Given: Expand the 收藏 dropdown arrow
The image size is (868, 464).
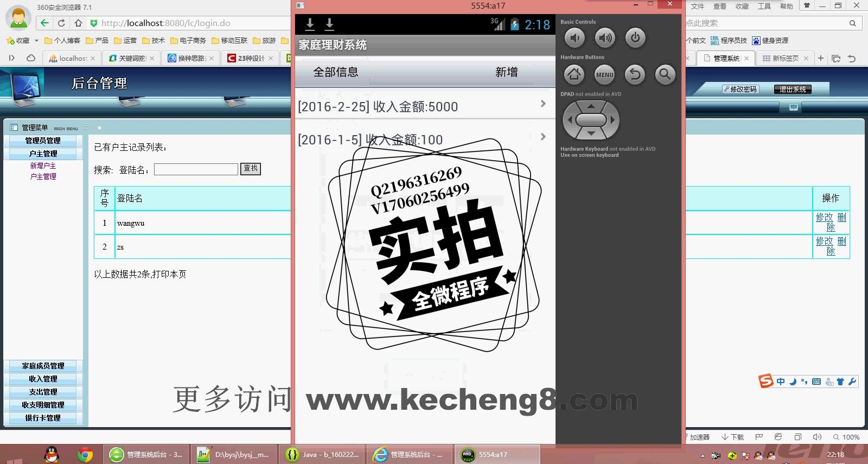Looking at the screenshot, I should coord(36,41).
